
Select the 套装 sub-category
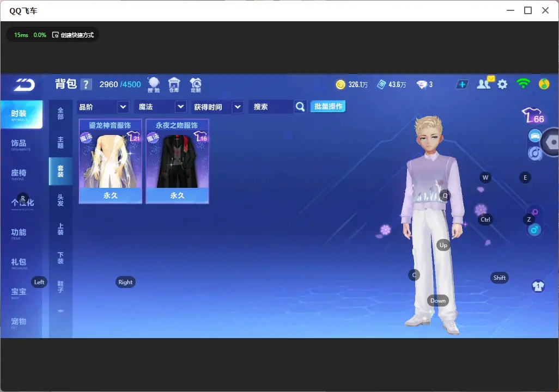[x=60, y=171]
